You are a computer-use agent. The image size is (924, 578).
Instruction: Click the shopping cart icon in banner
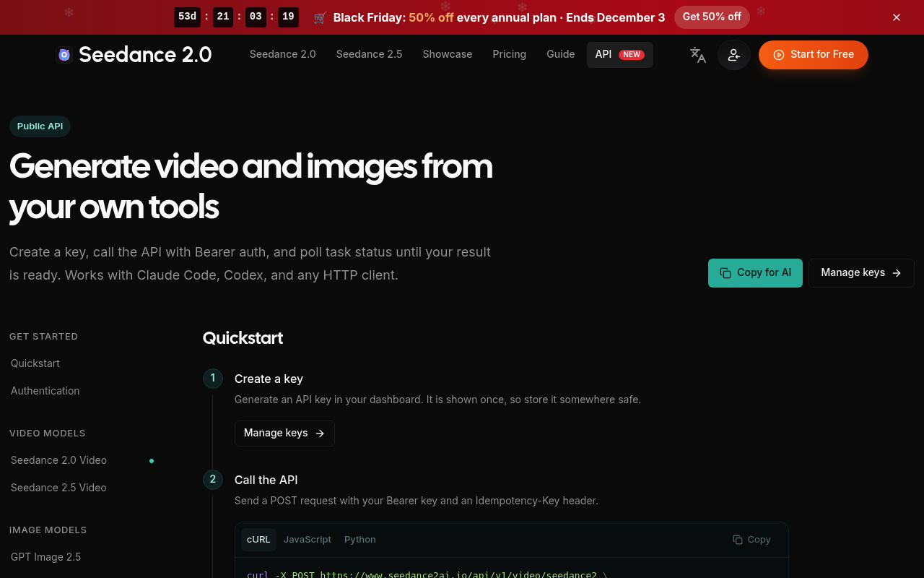point(321,17)
